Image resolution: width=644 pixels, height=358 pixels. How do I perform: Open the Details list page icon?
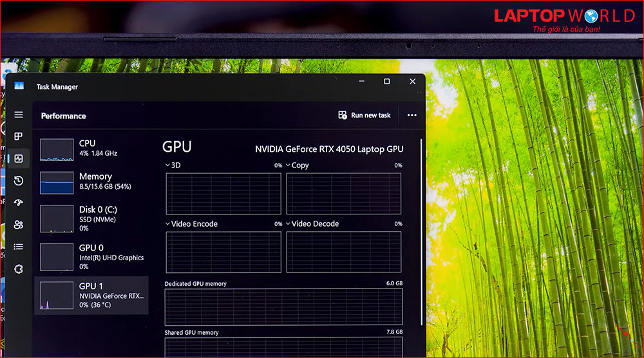point(19,247)
